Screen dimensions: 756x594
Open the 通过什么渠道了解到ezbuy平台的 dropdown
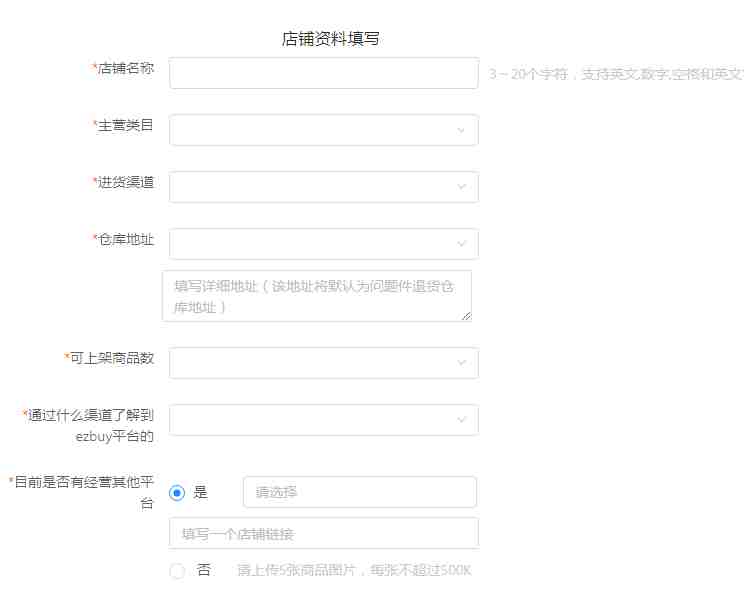324,419
